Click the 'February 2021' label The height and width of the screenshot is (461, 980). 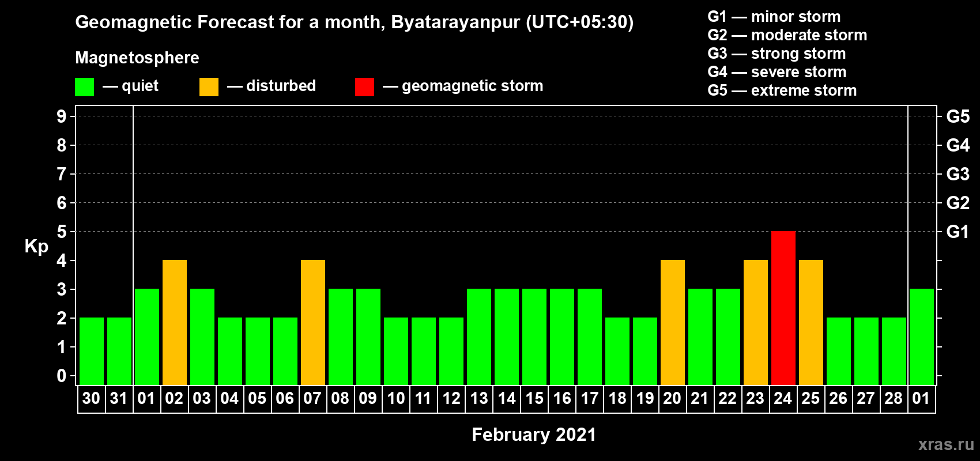[534, 434]
